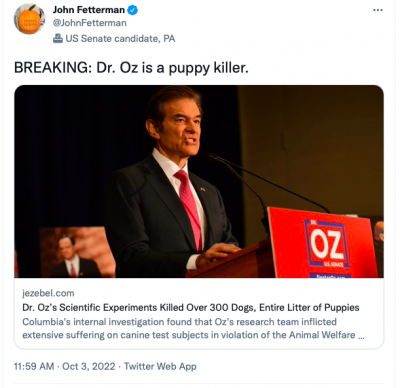
Task: Click the Twitter Web App source label
Action: (x=160, y=366)
